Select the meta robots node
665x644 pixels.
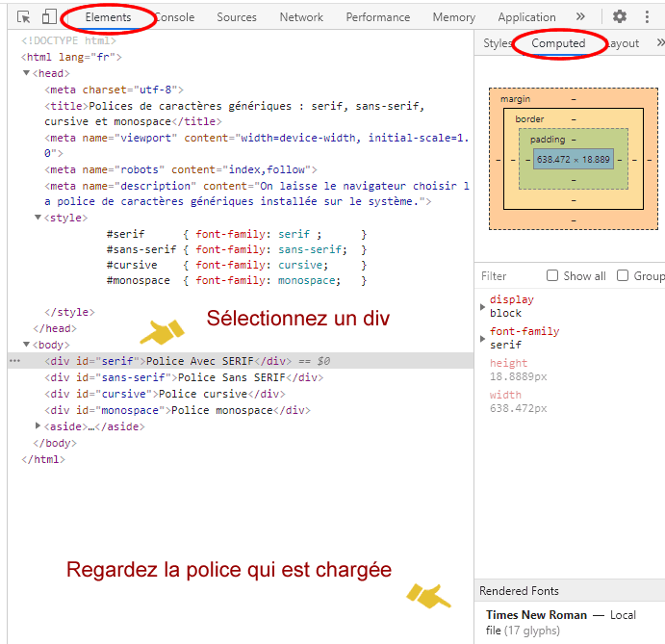point(181,169)
